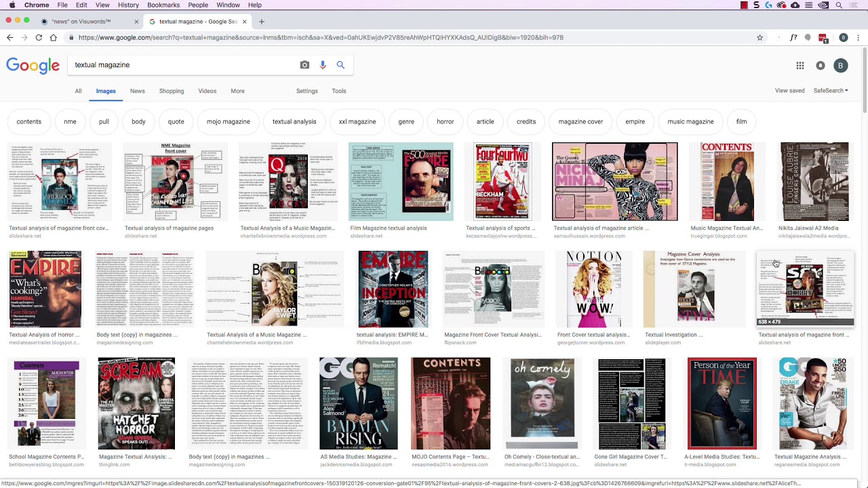Open the Empire Hannibal horror cover thumbnail
This screenshot has height=488, width=868.
[x=45, y=289]
